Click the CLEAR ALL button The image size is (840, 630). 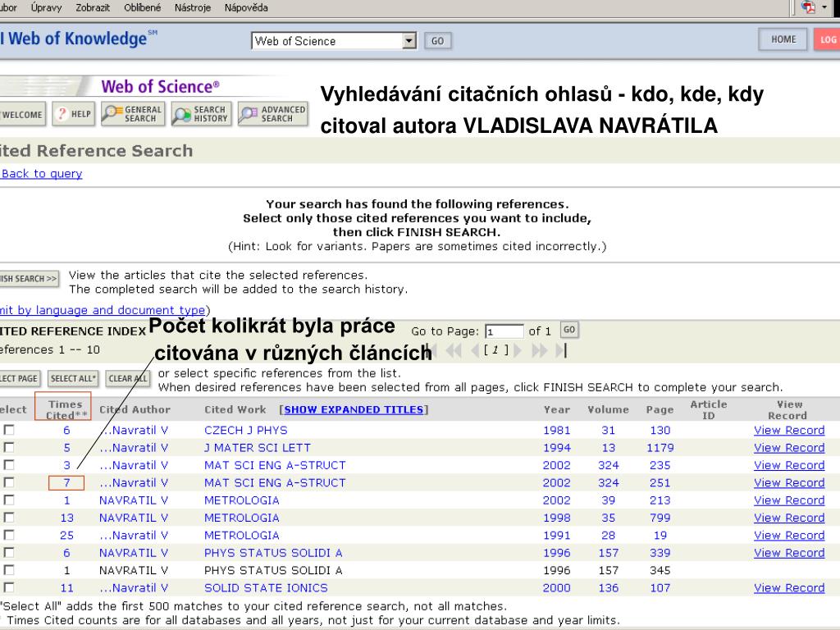click(x=127, y=378)
